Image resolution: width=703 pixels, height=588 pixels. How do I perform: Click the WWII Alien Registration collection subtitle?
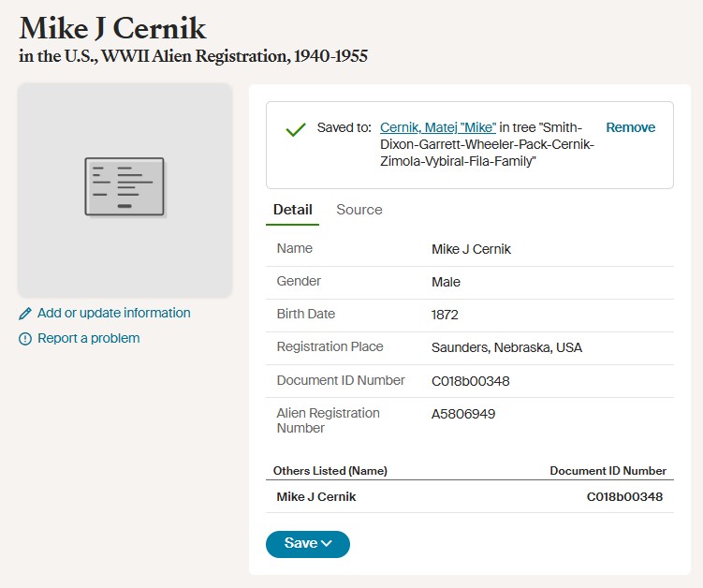193,56
